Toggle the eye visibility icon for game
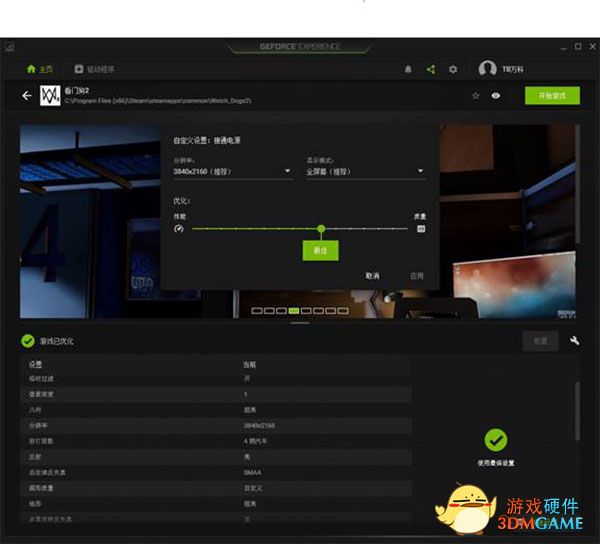 [x=496, y=96]
